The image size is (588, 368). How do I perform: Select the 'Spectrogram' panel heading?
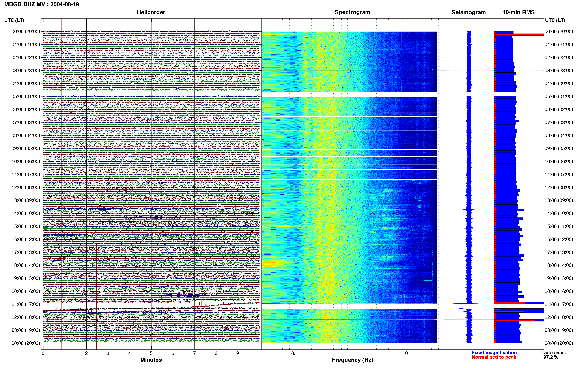(352, 12)
